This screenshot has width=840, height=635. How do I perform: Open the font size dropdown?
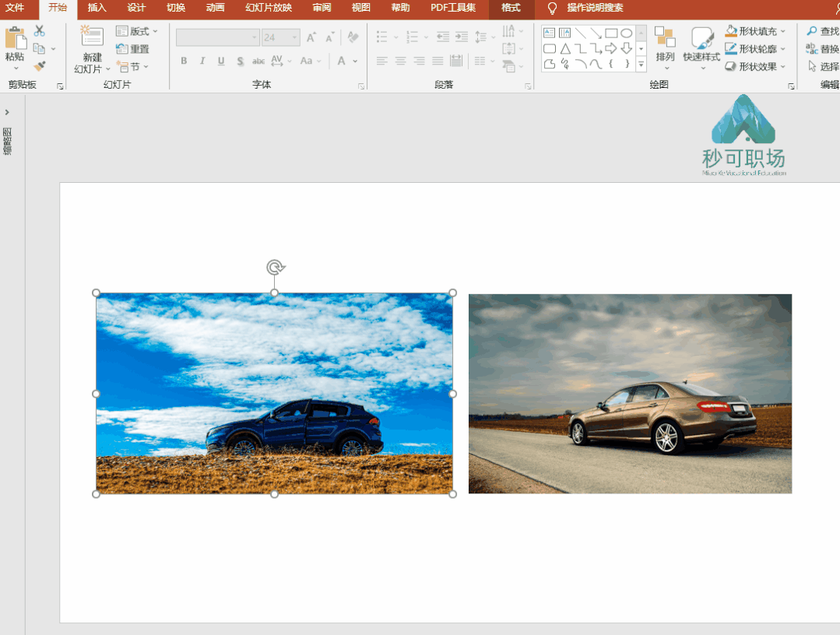coord(295,37)
